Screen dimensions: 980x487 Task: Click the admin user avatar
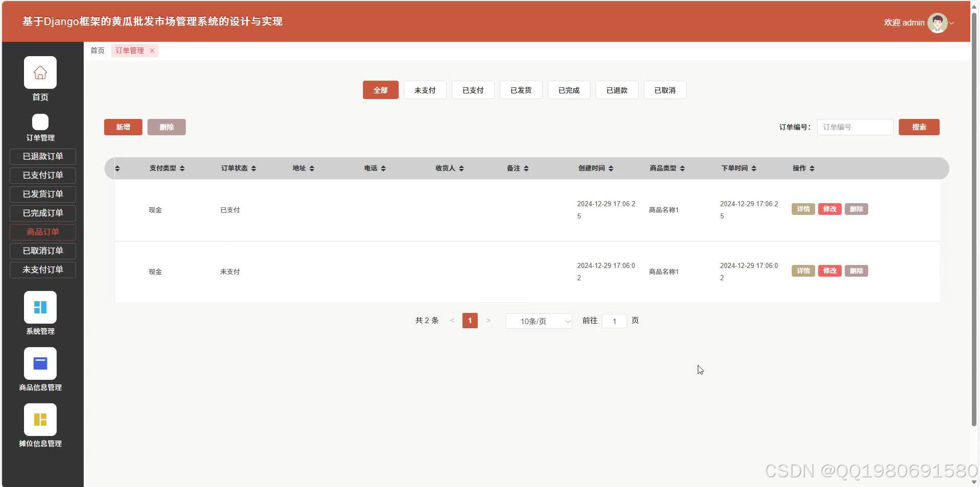click(937, 22)
